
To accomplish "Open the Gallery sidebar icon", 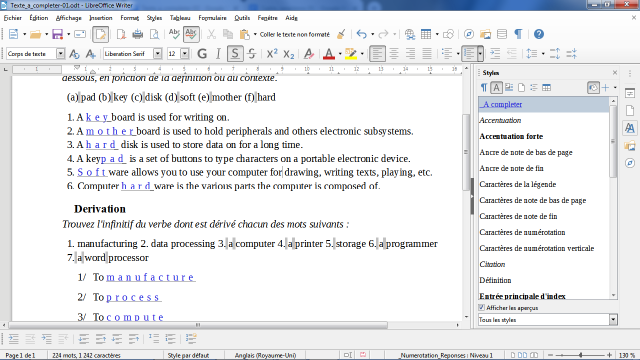I will [630, 146].
